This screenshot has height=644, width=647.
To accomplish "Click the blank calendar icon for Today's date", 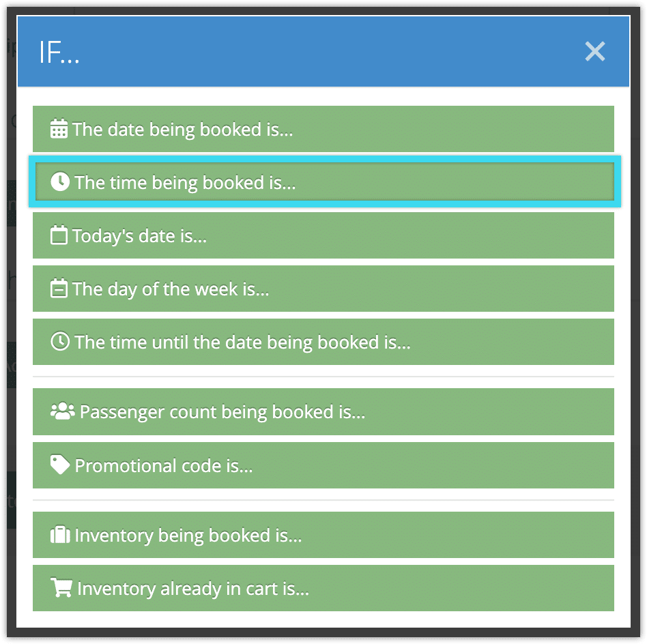I will point(59,235).
